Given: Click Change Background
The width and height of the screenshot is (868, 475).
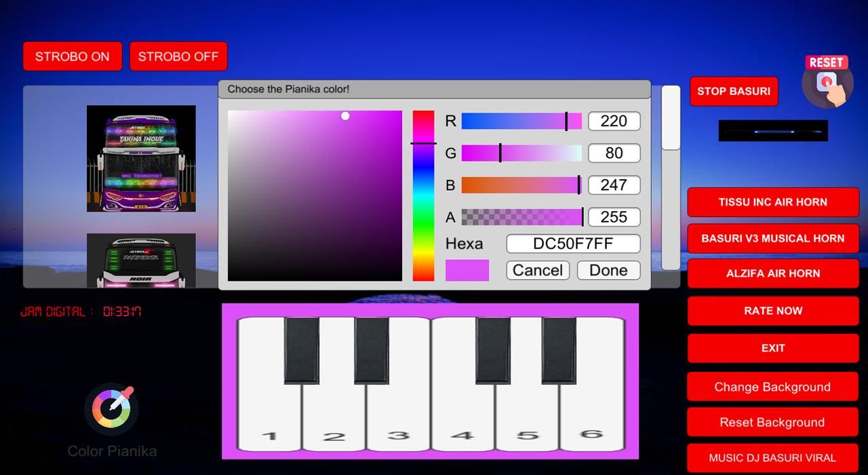Looking at the screenshot, I should [772, 387].
